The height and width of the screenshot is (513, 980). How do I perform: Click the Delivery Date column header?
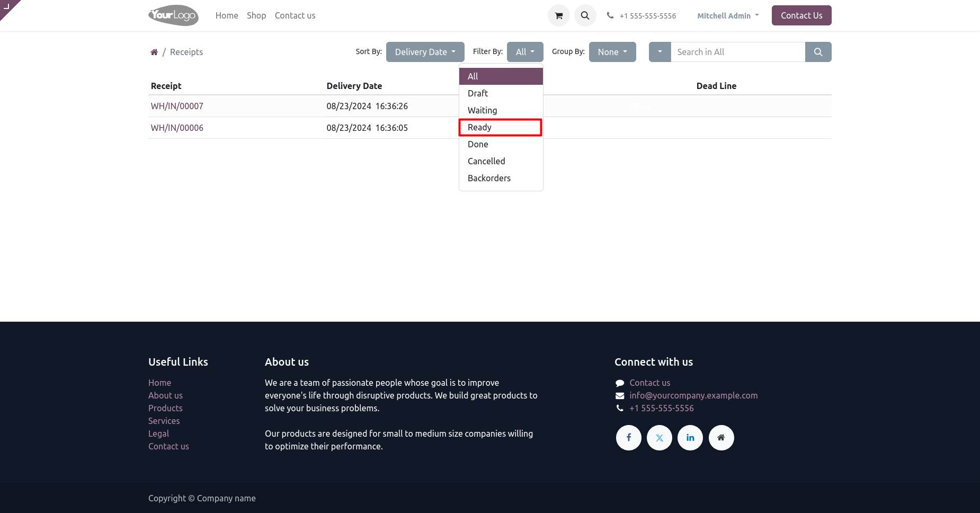pyautogui.click(x=354, y=86)
